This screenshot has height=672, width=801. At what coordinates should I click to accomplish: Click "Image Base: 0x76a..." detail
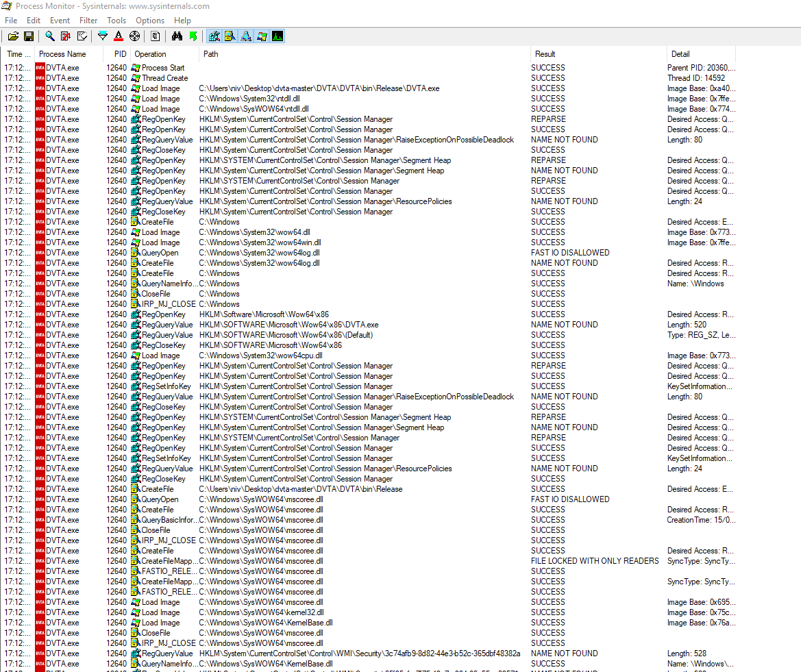(702, 623)
